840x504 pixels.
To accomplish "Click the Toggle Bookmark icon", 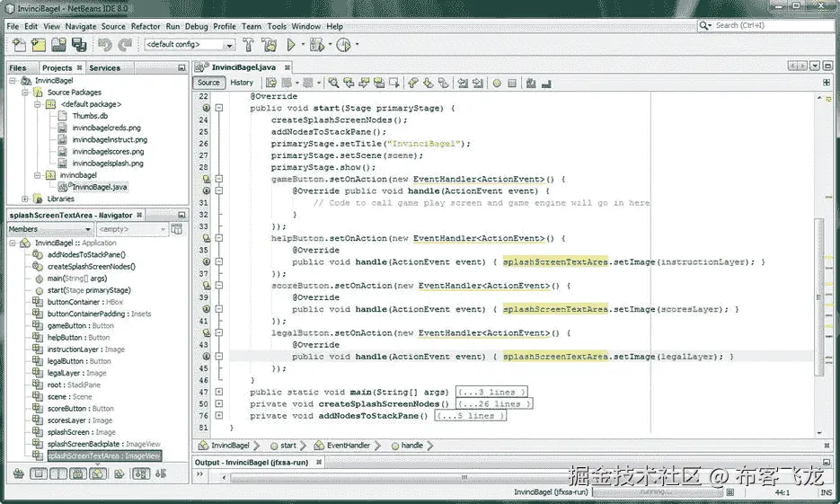I will (443, 83).
